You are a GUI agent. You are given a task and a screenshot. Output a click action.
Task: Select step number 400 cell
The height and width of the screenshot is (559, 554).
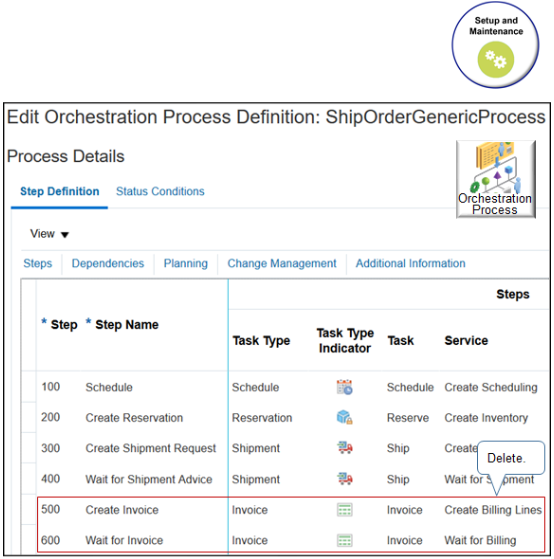tap(51, 479)
